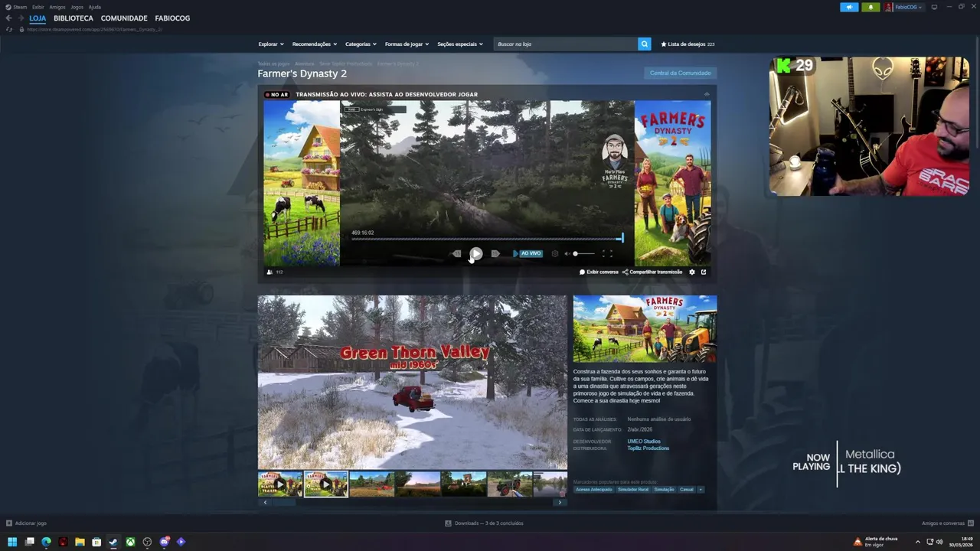This screenshot has height=551, width=980.
Task: Select the Simulador Rural tag
Action: (633, 490)
